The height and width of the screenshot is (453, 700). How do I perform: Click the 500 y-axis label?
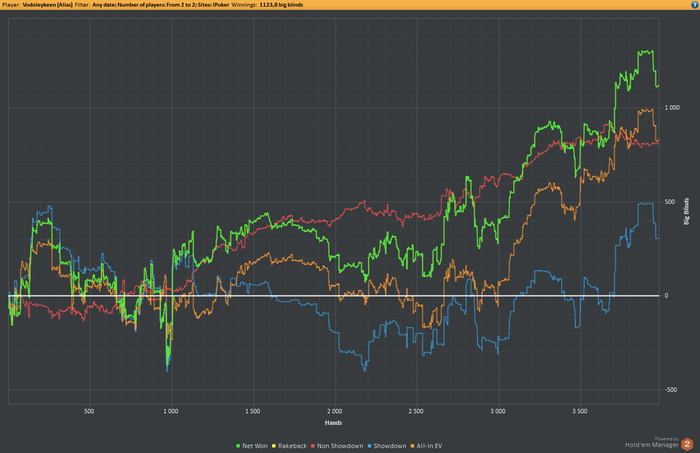point(670,202)
